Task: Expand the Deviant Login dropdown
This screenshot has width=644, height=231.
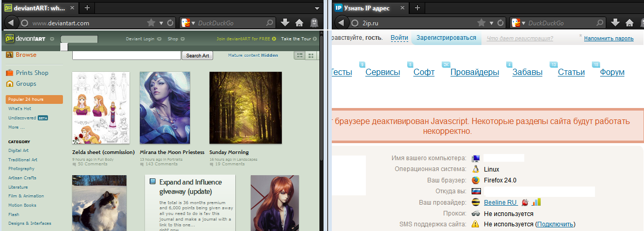Action: click(x=159, y=39)
